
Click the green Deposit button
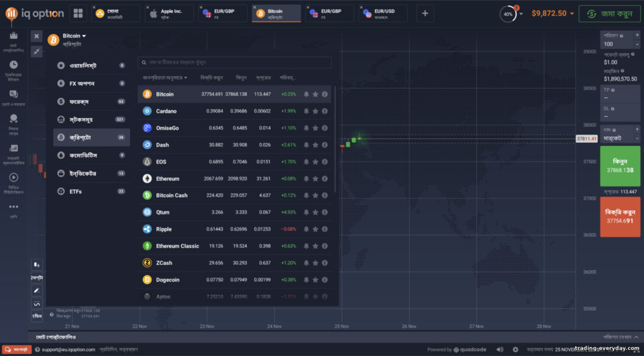610,13
